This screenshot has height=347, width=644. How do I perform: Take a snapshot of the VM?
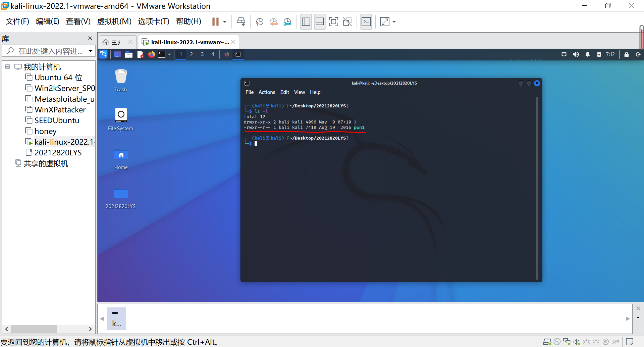tap(260, 22)
